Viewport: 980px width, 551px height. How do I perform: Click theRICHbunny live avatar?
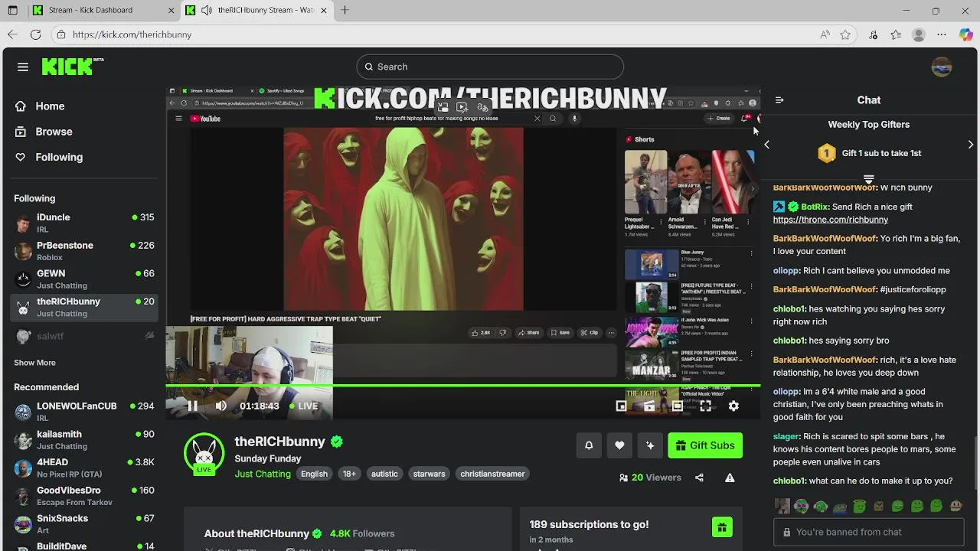(x=204, y=453)
